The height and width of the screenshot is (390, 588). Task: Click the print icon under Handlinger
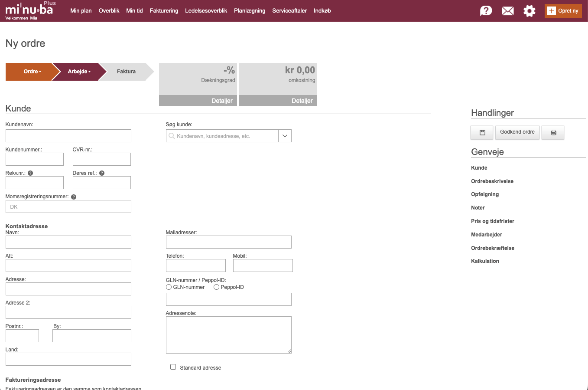[x=553, y=132]
